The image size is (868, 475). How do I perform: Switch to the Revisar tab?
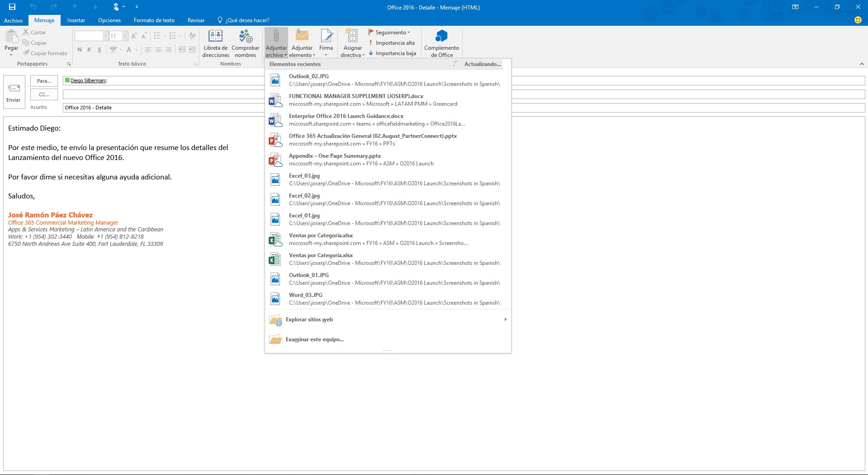pos(196,20)
